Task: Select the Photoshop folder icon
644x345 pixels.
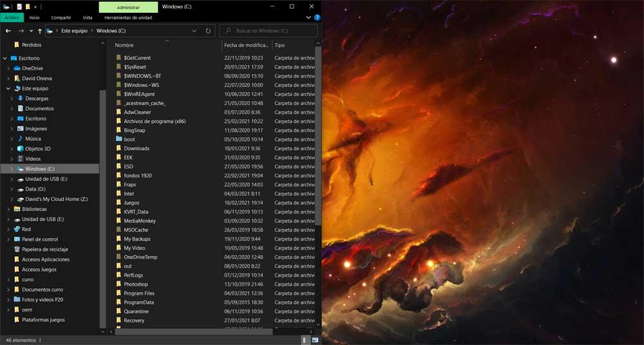Action: 119,284
